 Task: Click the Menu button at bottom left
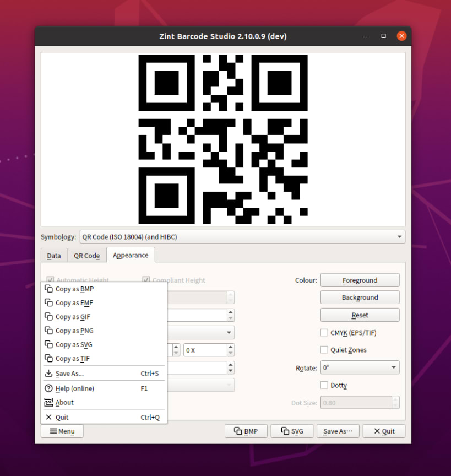click(62, 431)
